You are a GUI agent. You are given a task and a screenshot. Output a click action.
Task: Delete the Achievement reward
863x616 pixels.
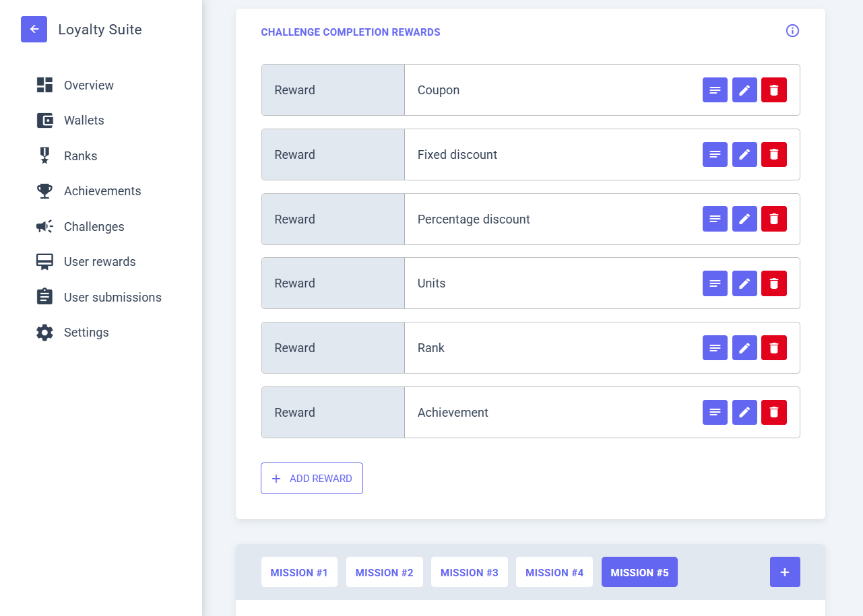click(x=774, y=412)
